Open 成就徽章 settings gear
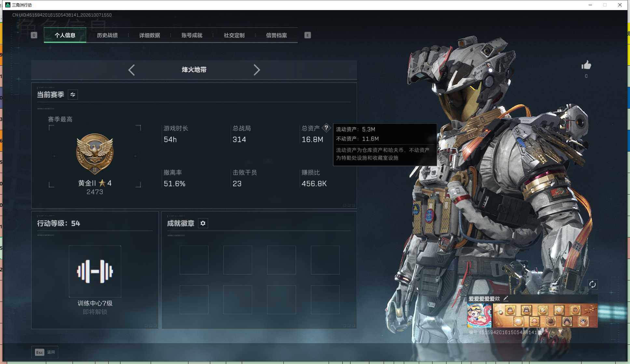This screenshot has height=364, width=630. click(203, 223)
